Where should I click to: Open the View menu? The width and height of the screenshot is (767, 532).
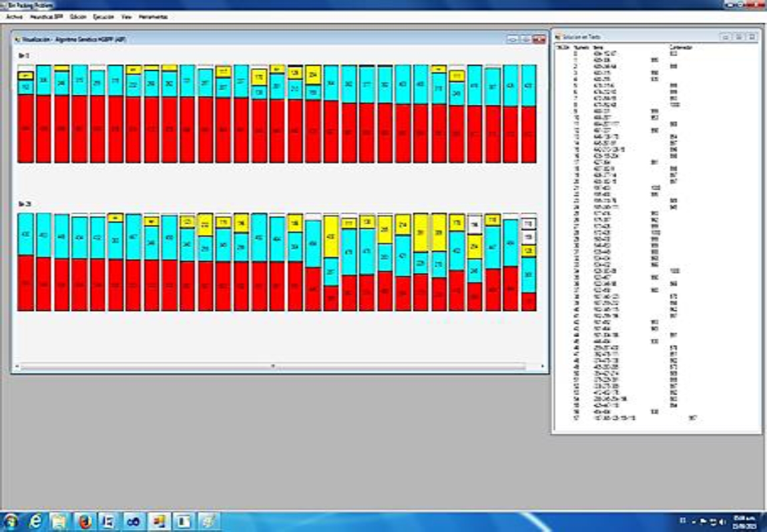coord(126,17)
